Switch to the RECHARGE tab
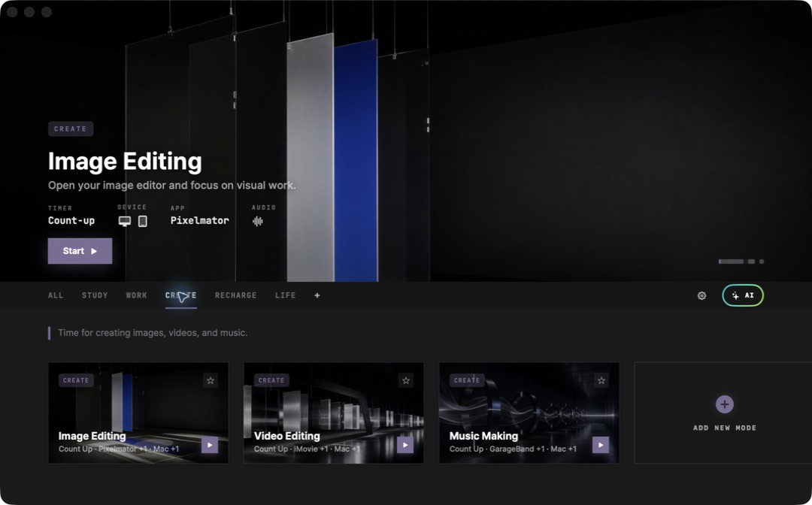Viewport: 812px width, 505px height. (235, 295)
